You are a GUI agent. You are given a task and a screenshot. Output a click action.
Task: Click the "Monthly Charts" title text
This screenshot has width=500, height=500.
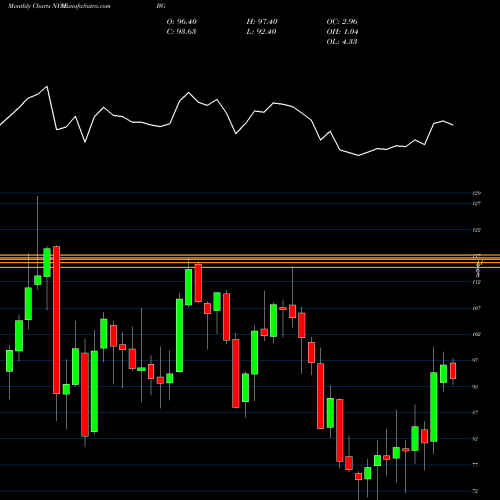(x=29, y=6)
